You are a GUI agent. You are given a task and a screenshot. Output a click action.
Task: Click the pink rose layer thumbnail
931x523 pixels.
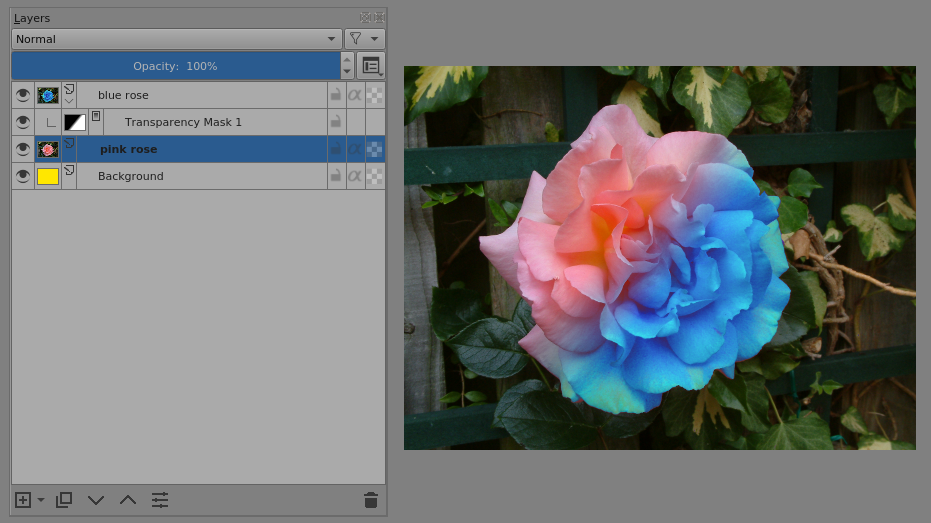48,149
